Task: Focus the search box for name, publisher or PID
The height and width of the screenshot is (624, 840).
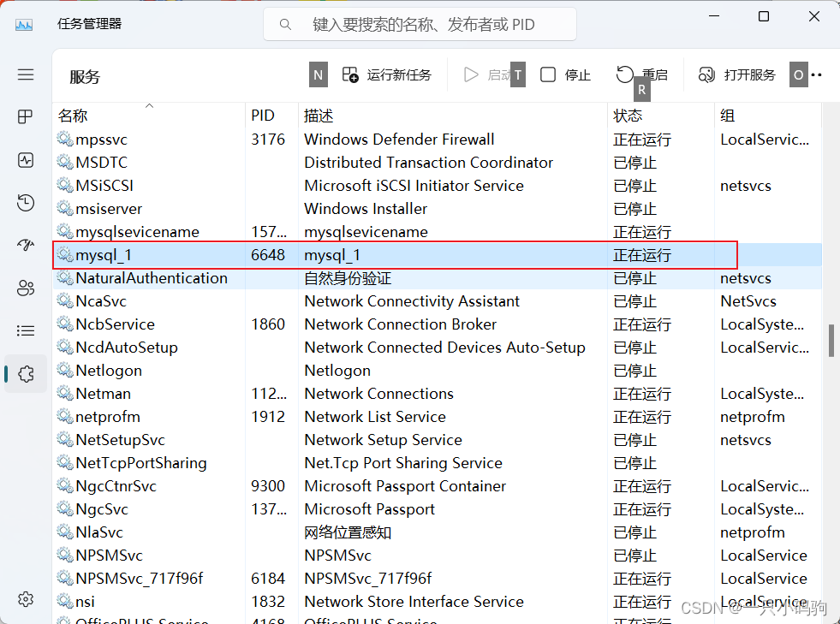Action: pos(420,24)
